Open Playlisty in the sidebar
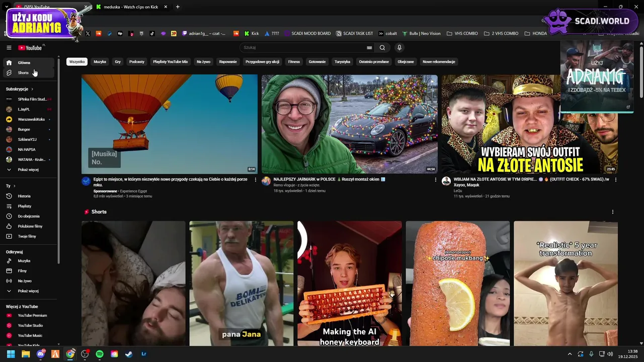 click(x=29, y=206)
